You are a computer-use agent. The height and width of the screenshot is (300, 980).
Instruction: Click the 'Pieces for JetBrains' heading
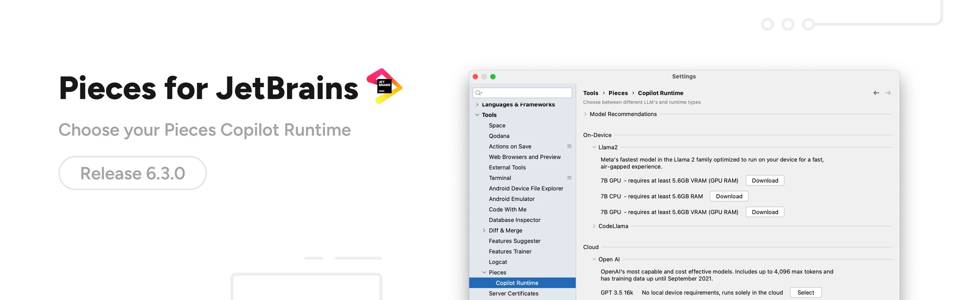[x=209, y=89]
